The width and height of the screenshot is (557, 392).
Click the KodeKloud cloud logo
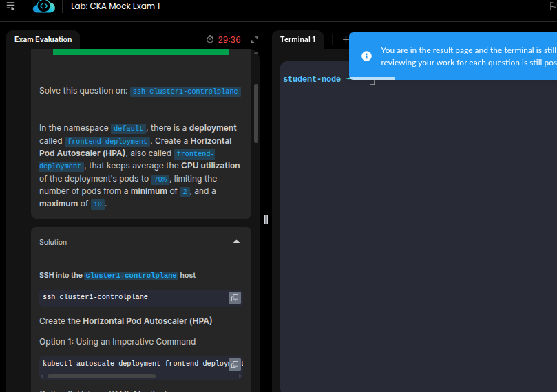click(x=43, y=6)
